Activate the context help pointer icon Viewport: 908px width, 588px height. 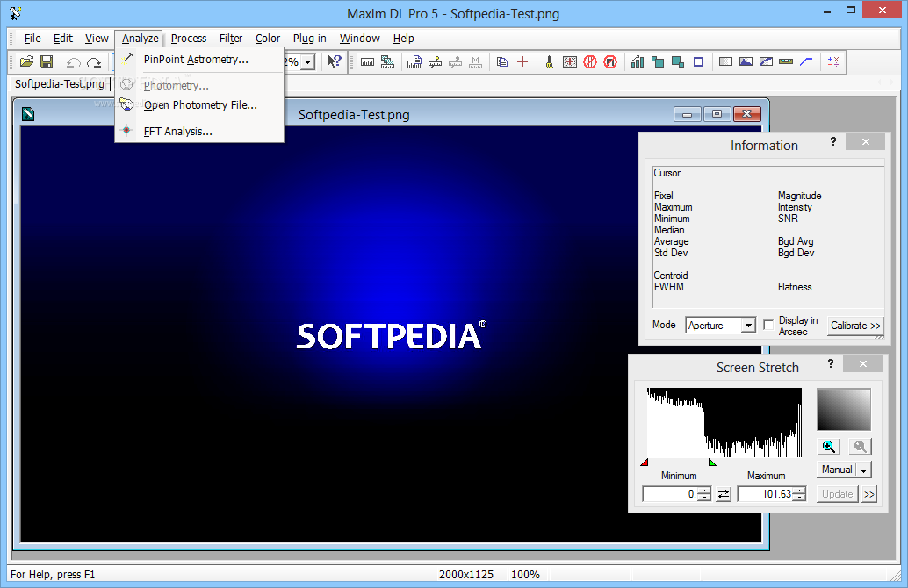click(x=334, y=62)
